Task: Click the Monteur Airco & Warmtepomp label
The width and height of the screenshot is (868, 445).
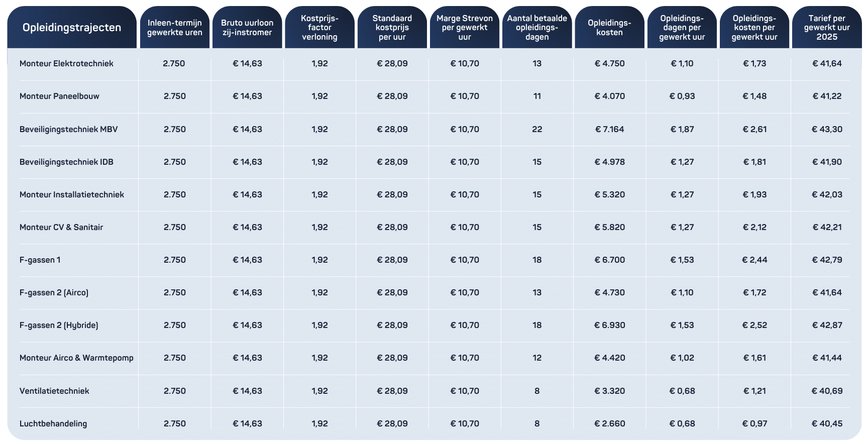Action: [x=76, y=358]
